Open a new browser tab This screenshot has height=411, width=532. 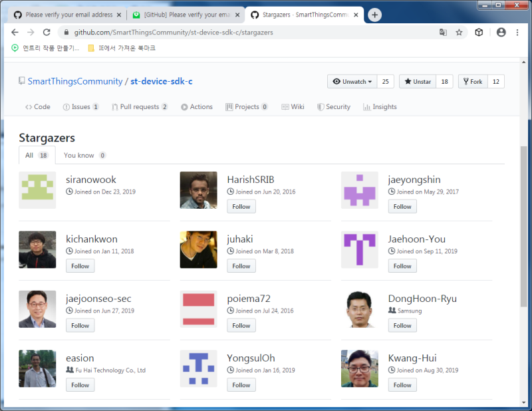pyautogui.click(x=374, y=15)
